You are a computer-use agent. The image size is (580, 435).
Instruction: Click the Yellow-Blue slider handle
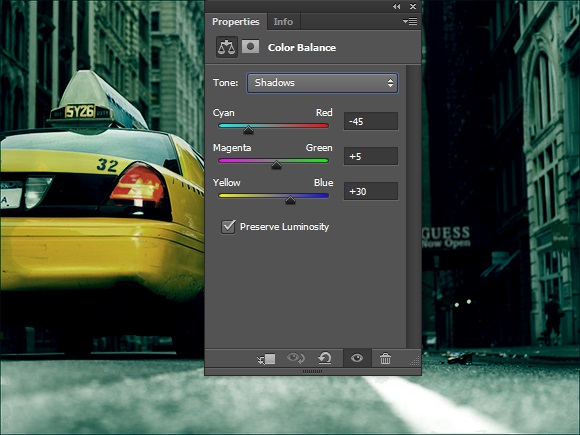[x=290, y=200]
